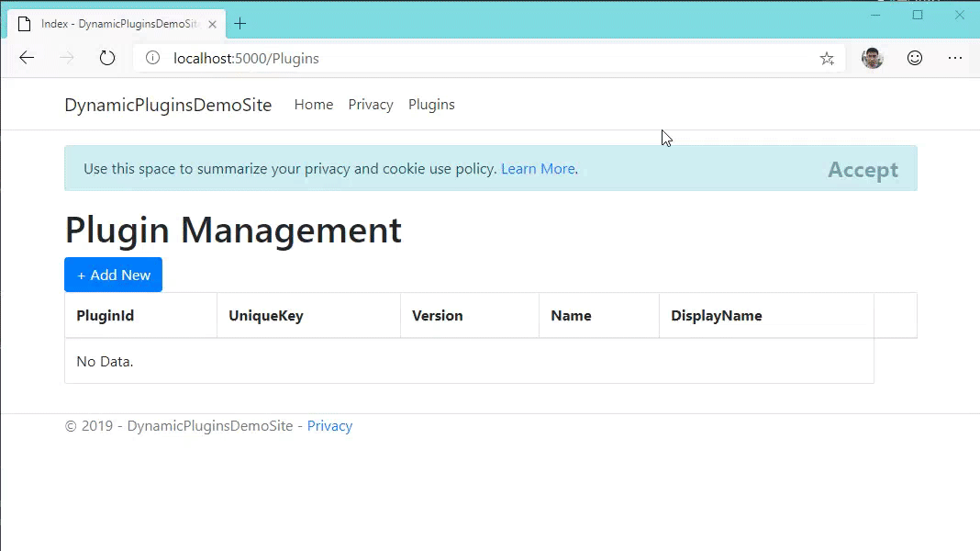Reload the page with refresh icon
This screenshot has height=551, width=980.
pos(107,58)
